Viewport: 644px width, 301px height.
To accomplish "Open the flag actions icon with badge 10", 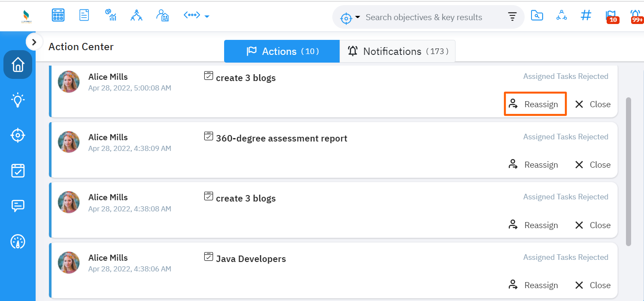I will 611,16.
